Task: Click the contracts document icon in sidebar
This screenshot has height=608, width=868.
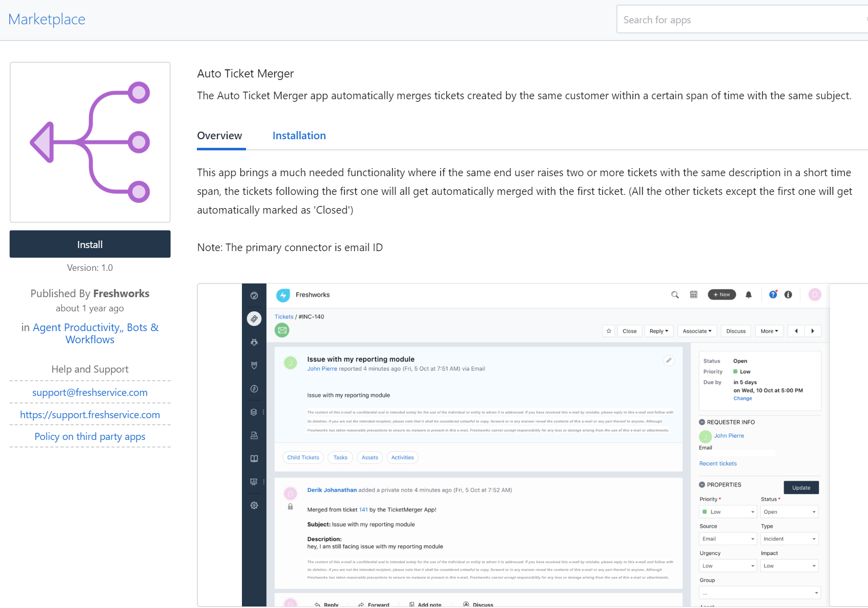Action: (x=254, y=435)
